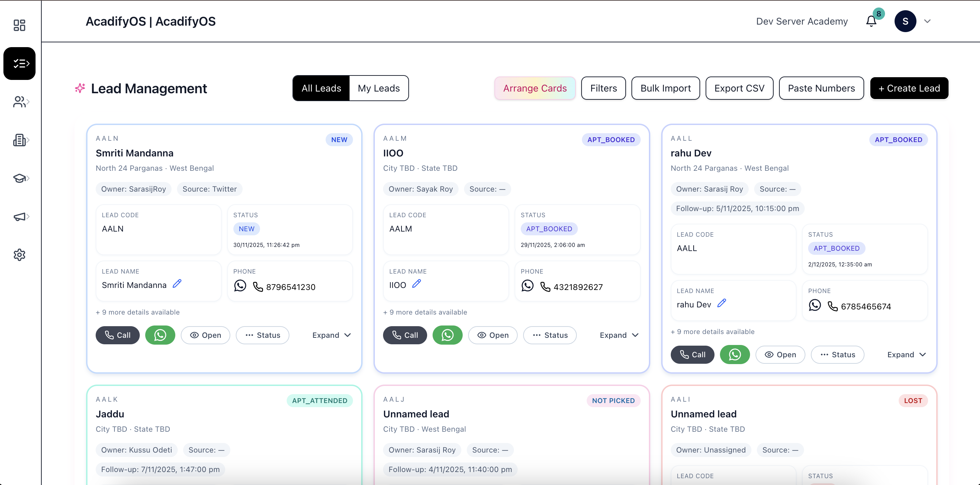The height and width of the screenshot is (485, 980).
Task: Click the S profile avatar
Action: point(905,21)
